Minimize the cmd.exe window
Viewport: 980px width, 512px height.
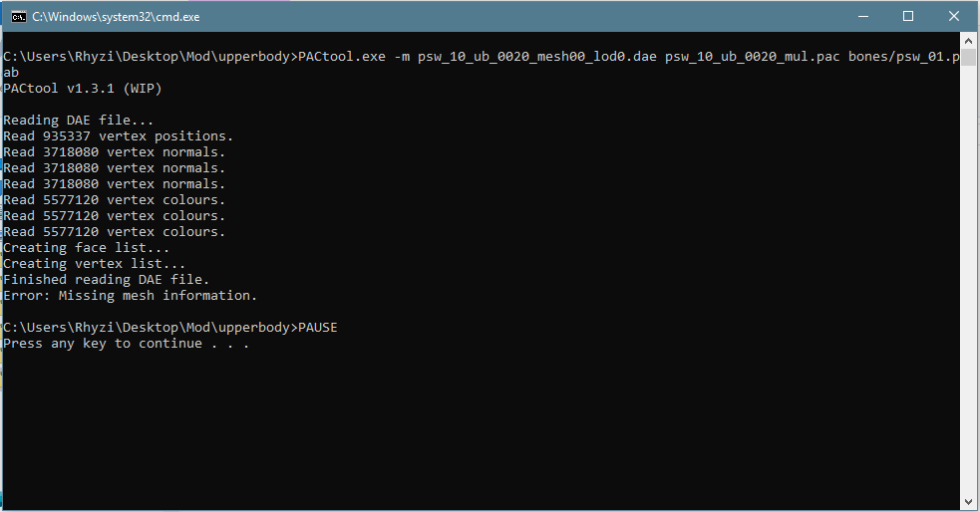point(861,16)
